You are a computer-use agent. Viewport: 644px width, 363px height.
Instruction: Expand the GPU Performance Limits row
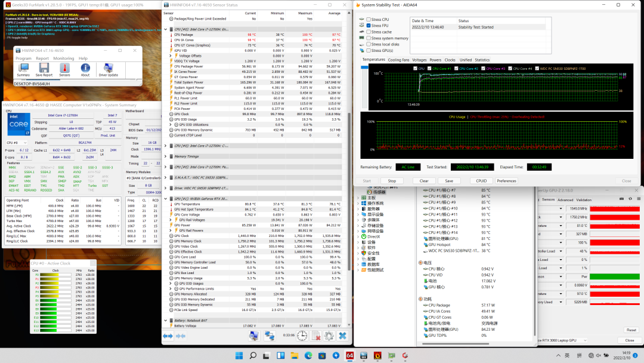tap(171, 288)
